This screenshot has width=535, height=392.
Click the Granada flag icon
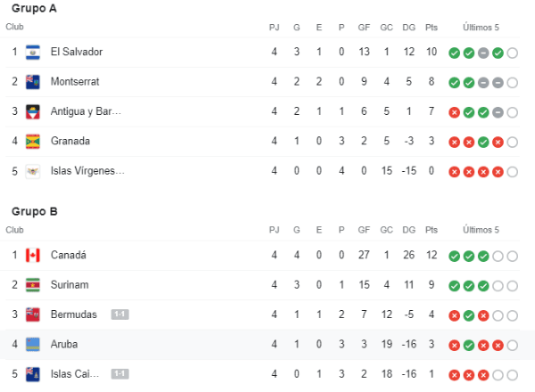click(x=33, y=141)
